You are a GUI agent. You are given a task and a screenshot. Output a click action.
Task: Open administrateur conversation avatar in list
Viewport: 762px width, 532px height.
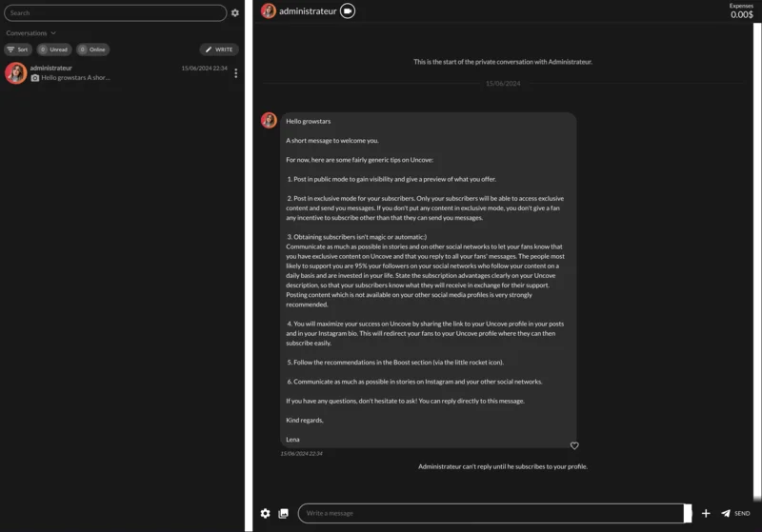pos(15,73)
